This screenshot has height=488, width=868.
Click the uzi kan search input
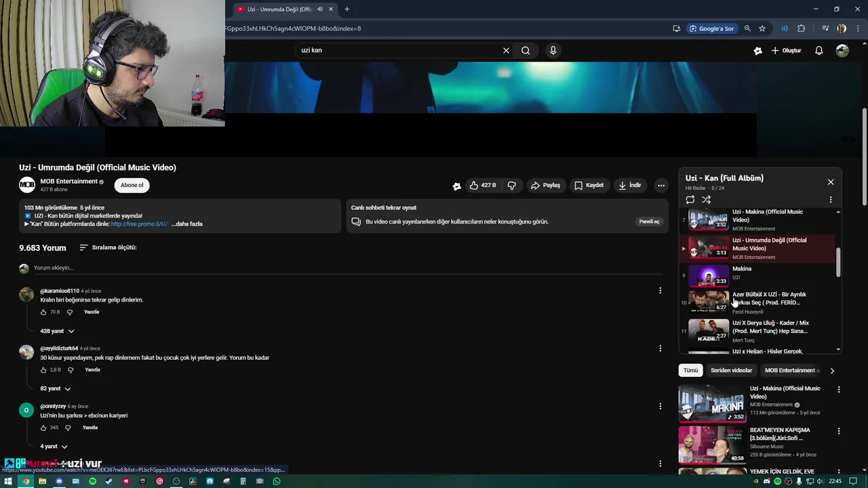point(400,50)
